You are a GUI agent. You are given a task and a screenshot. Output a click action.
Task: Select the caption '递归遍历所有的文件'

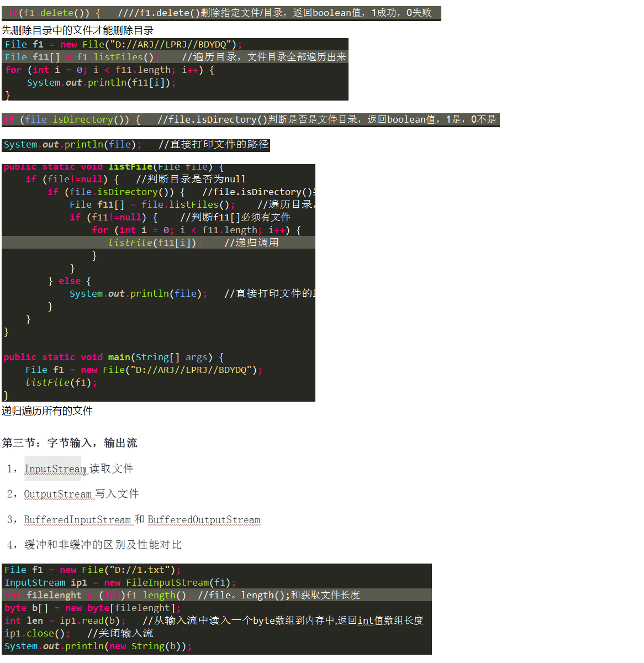(x=47, y=411)
